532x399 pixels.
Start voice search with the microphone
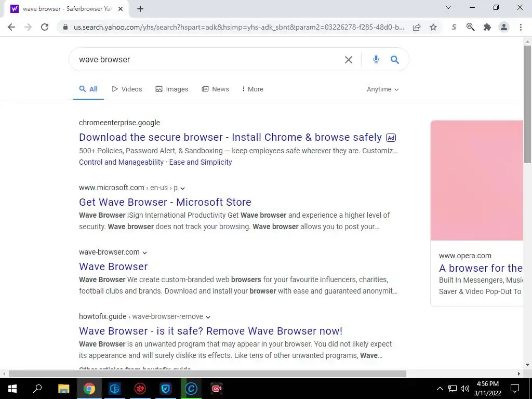[x=376, y=59]
